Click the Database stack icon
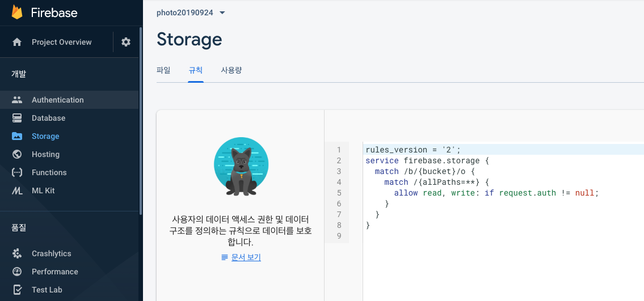Viewport: 644px width, 301px height. pyautogui.click(x=17, y=118)
